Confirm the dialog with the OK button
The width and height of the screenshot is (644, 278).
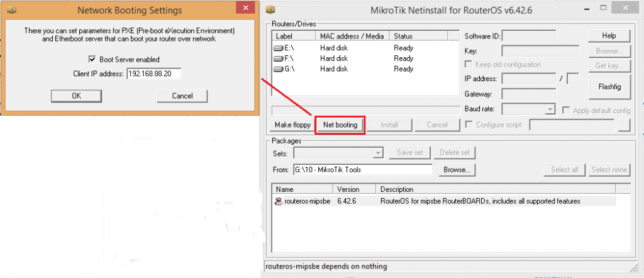(76, 96)
